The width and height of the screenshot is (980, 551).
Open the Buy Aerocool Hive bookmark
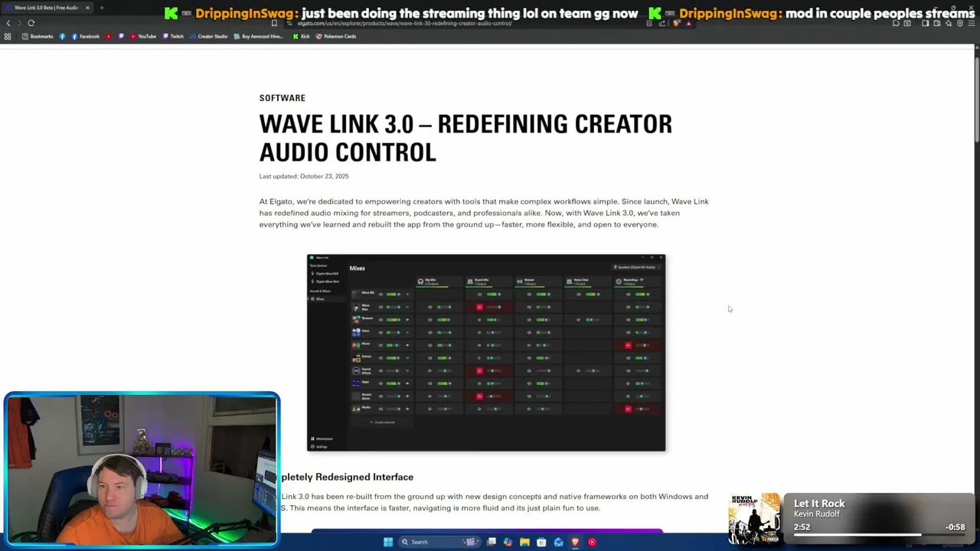point(258,37)
